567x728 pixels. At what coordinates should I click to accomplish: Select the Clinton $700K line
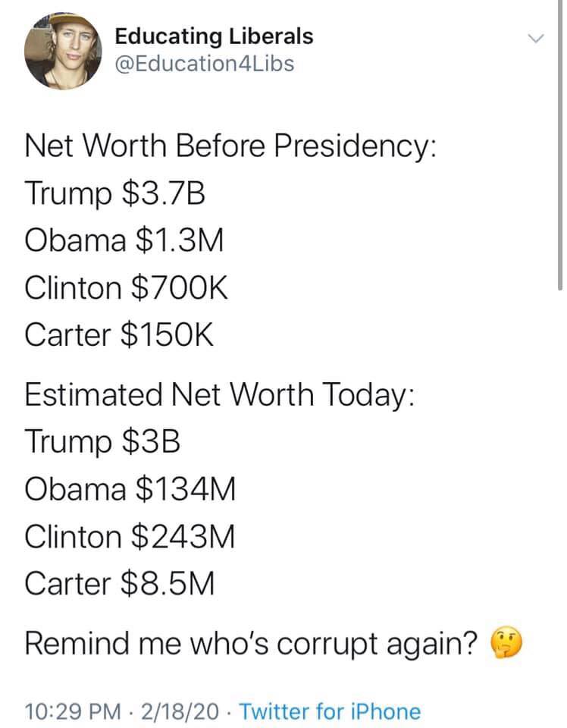[126, 288]
